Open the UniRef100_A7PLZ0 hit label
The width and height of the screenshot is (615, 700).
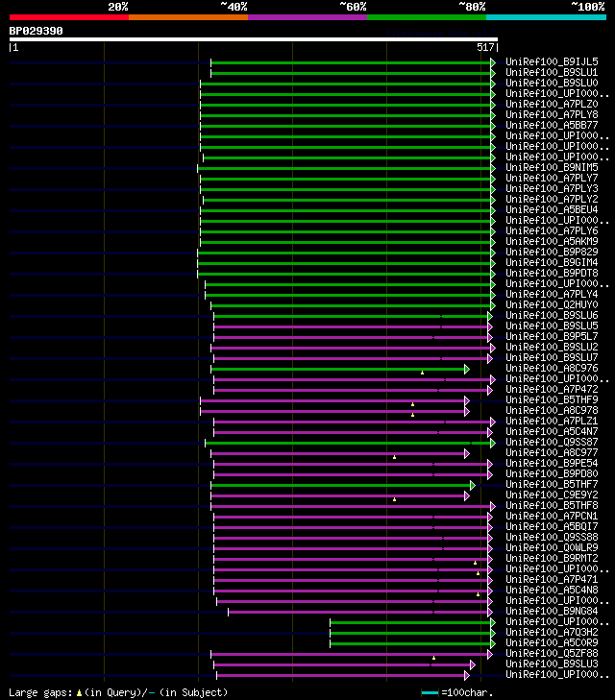pyautogui.click(x=552, y=104)
